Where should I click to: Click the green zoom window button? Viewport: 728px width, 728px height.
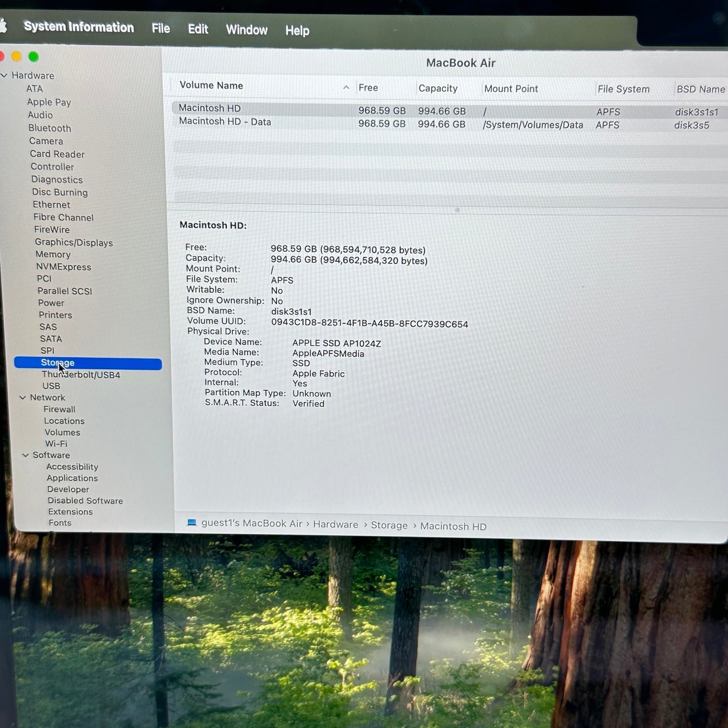[34, 56]
